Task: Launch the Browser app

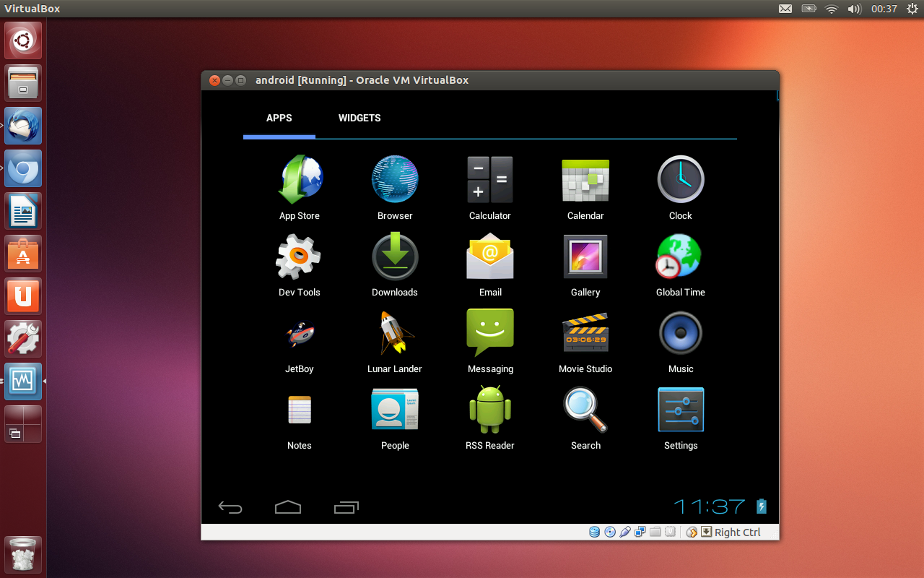Action: pos(395,187)
